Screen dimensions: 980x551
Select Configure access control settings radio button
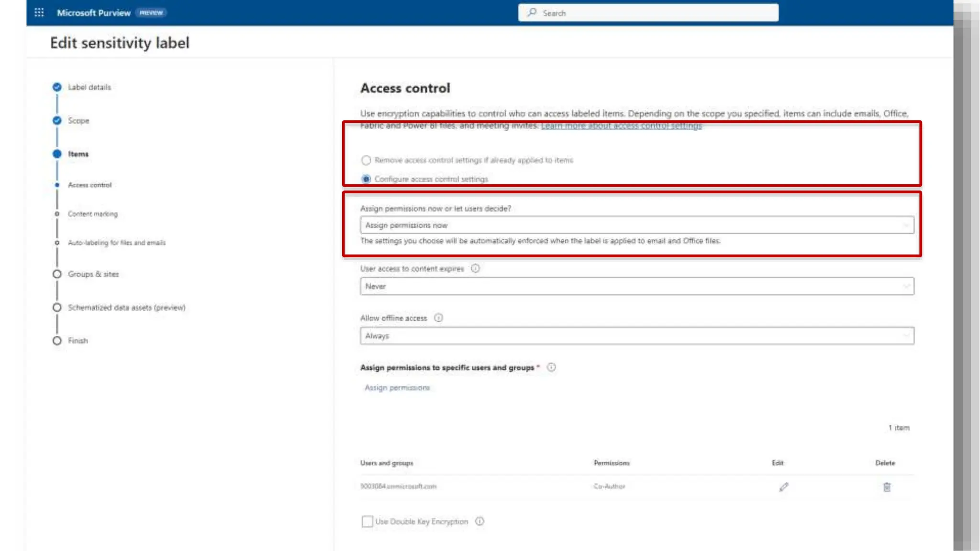pos(366,179)
